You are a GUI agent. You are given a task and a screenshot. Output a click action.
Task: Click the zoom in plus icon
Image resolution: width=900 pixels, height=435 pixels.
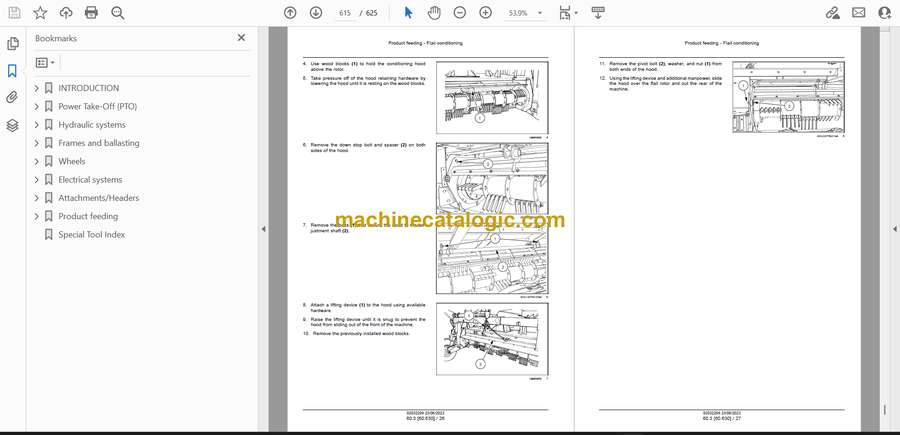[x=485, y=13]
